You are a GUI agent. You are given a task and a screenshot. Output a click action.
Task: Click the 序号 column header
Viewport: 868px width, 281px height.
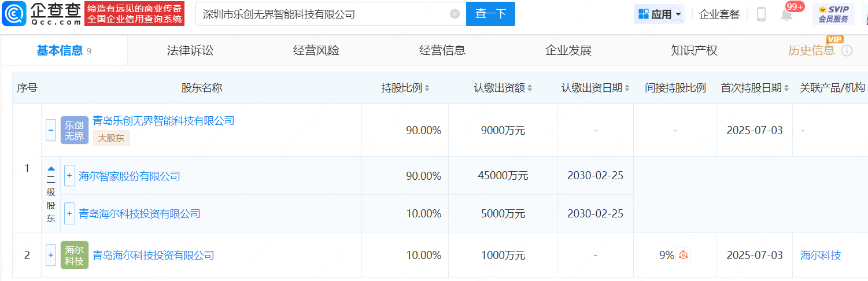27,88
